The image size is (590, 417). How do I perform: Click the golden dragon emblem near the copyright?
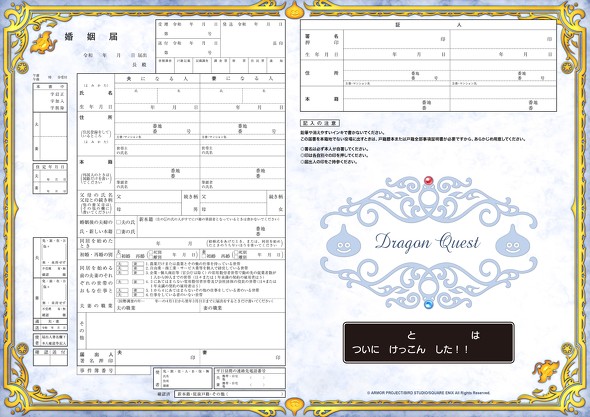tap(546, 371)
